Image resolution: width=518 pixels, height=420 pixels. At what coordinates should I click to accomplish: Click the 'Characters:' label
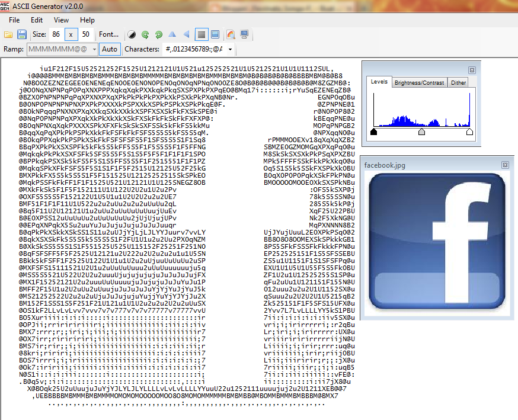(x=142, y=49)
